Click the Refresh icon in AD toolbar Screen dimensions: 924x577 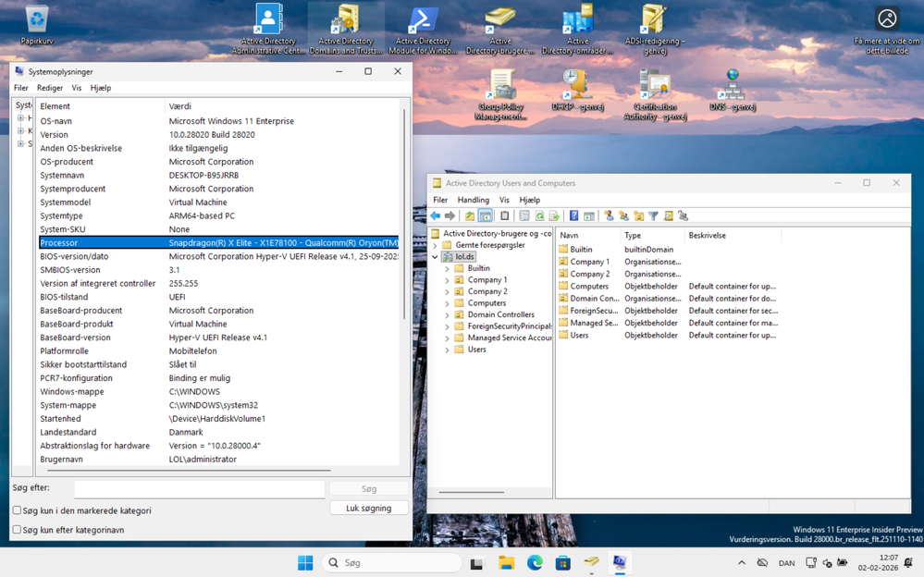(x=539, y=216)
